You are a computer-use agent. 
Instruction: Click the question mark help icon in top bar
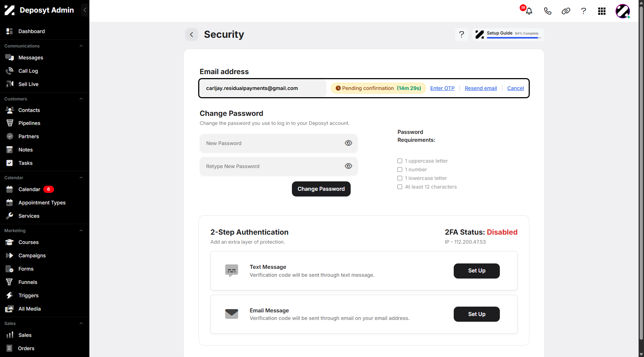(583, 11)
